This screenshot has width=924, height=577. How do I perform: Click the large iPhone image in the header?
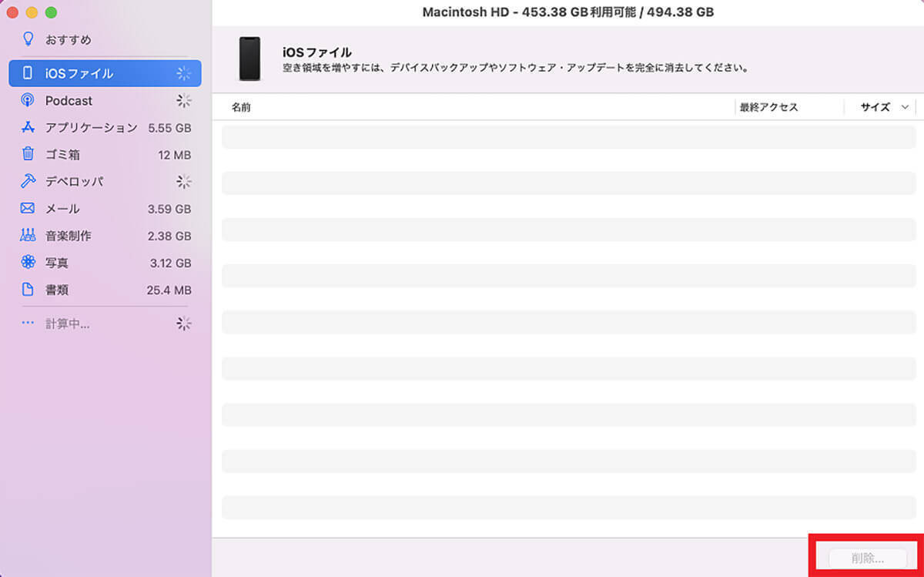point(249,59)
